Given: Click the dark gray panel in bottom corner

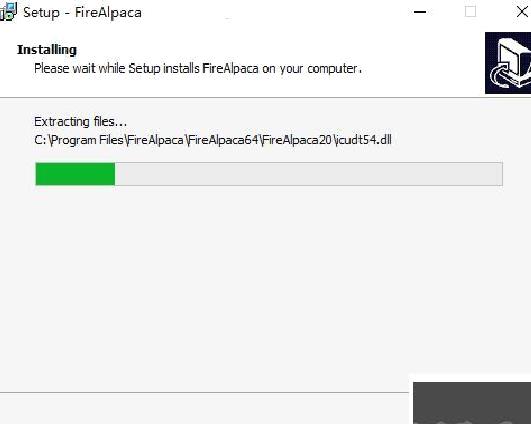Looking at the screenshot, I should click(x=472, y=403).
